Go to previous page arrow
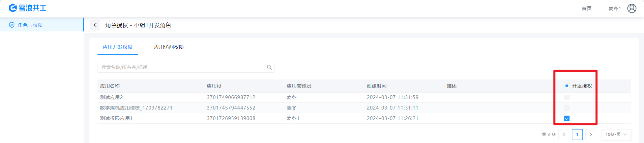Image resolution: width=644 pixels, height=143 pixels. click(564, 135)
